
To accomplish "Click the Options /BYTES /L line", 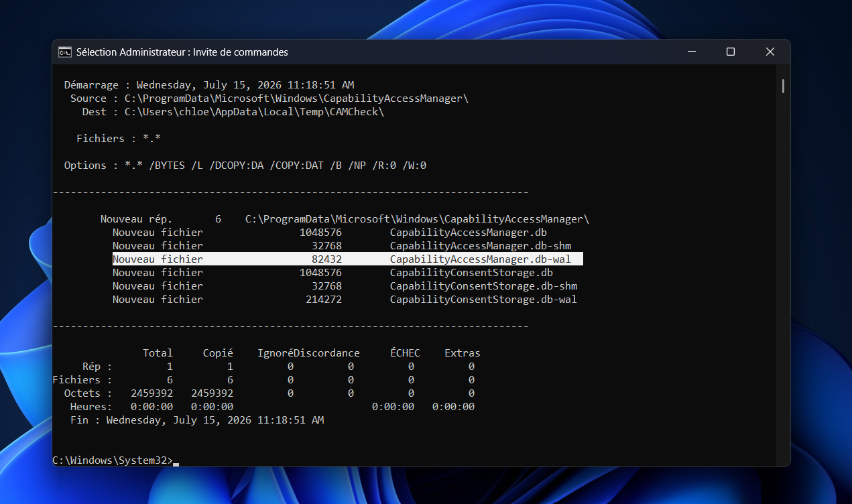I will [245, 166].
